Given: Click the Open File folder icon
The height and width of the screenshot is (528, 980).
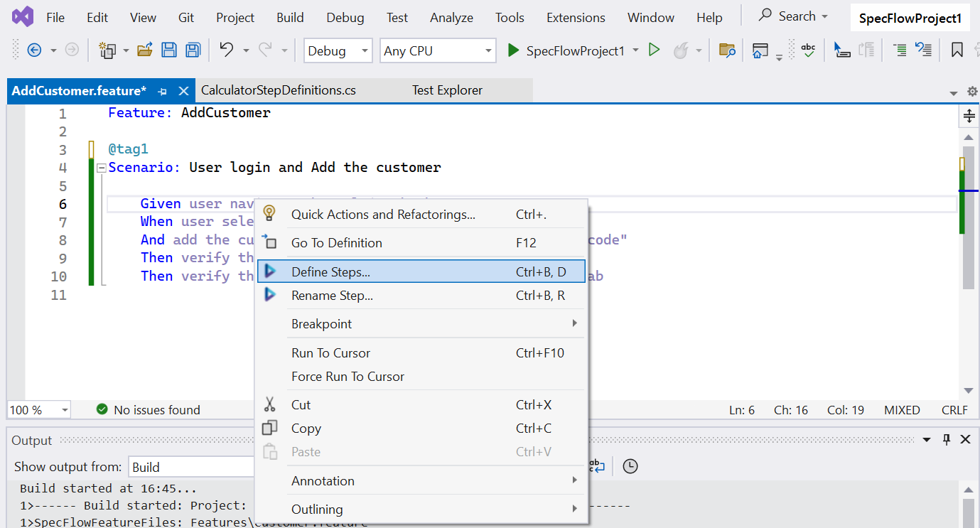Looking at the screenshot, I should (x=145, y=50).
